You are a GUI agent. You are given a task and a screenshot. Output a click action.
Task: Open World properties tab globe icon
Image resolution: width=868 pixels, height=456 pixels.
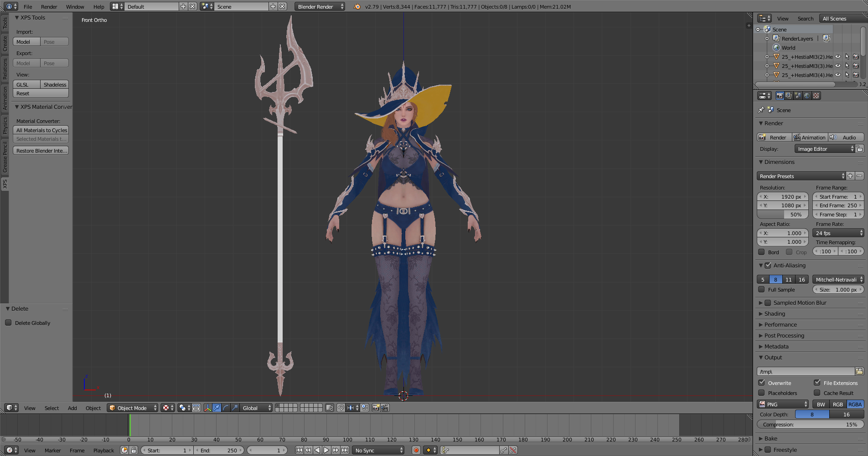807,96
